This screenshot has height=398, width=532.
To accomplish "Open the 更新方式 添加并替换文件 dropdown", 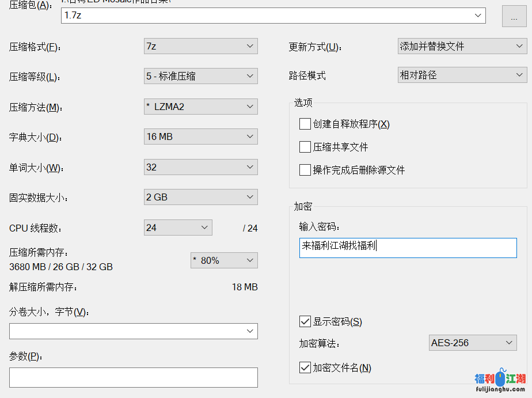I will click(x=462, y=46).
